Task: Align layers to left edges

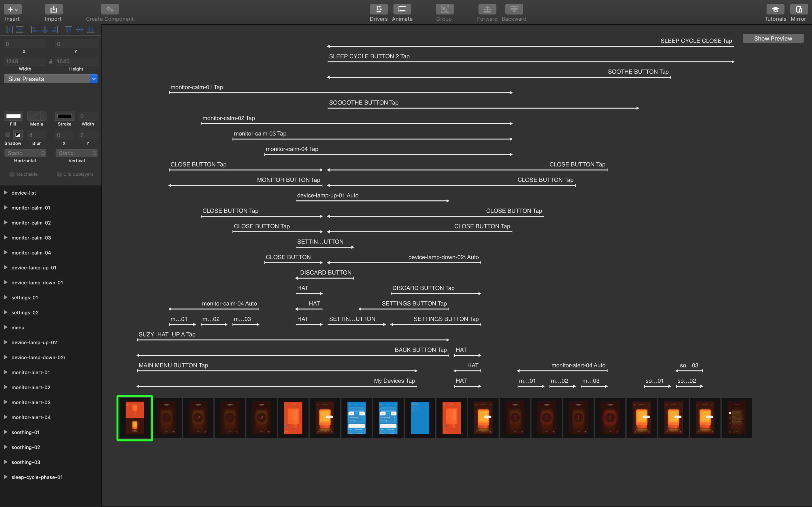Action: point(34,30)
